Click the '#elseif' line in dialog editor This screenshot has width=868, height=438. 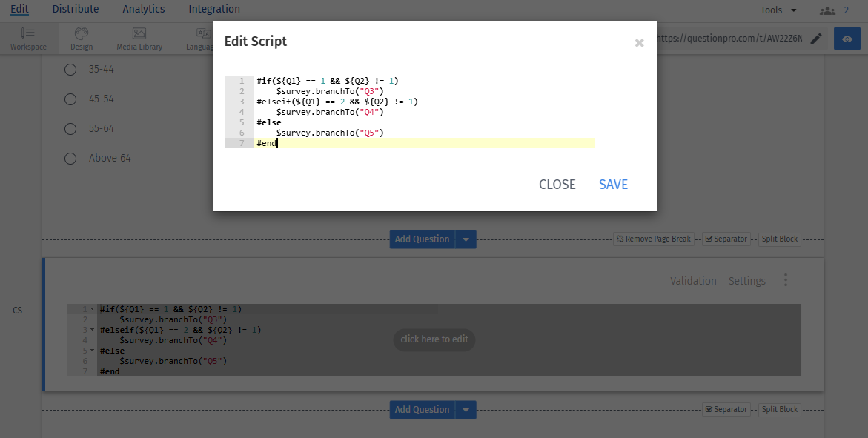tap(337, 102)
